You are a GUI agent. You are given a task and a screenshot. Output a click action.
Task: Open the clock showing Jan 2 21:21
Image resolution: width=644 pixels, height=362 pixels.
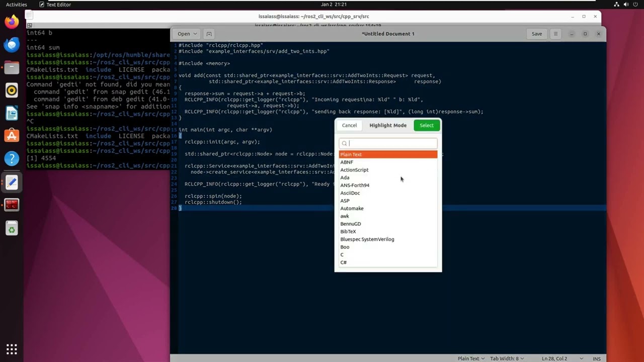point(333,4)
